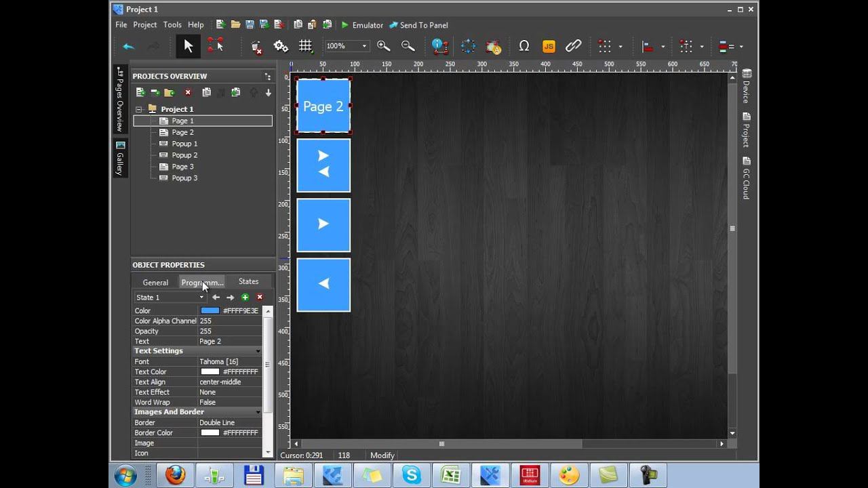The height and width of the screenshot is (488, 868).
Task: Click the zoom in magnifier icon
Action: pos(383,46)
